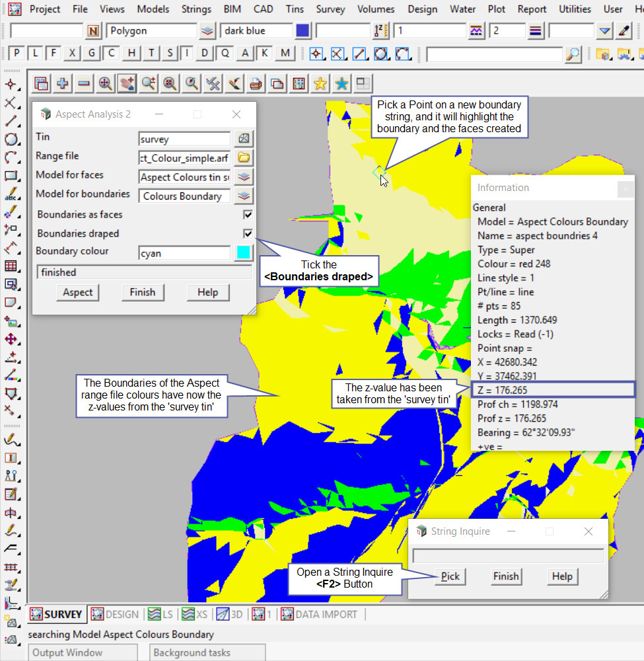Switch to the DESIGN view tab
This screenshot has width=644, height=661.
click(115, 614)
